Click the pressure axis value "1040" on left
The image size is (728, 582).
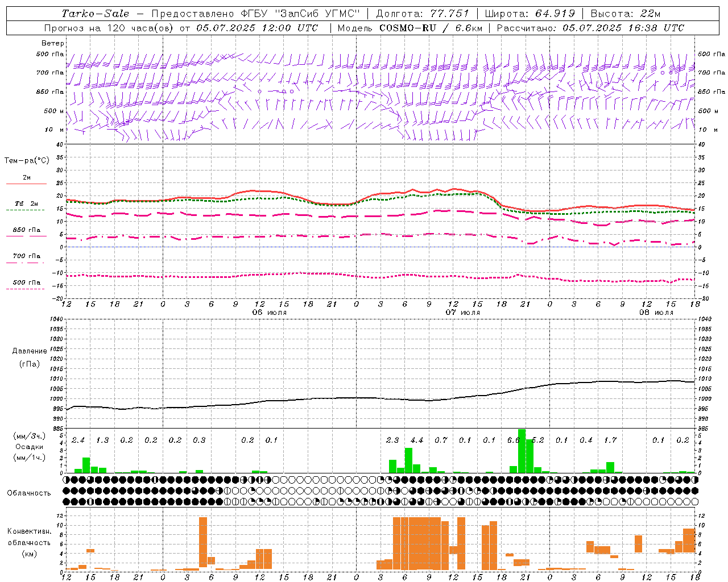(x=55, y=319)
